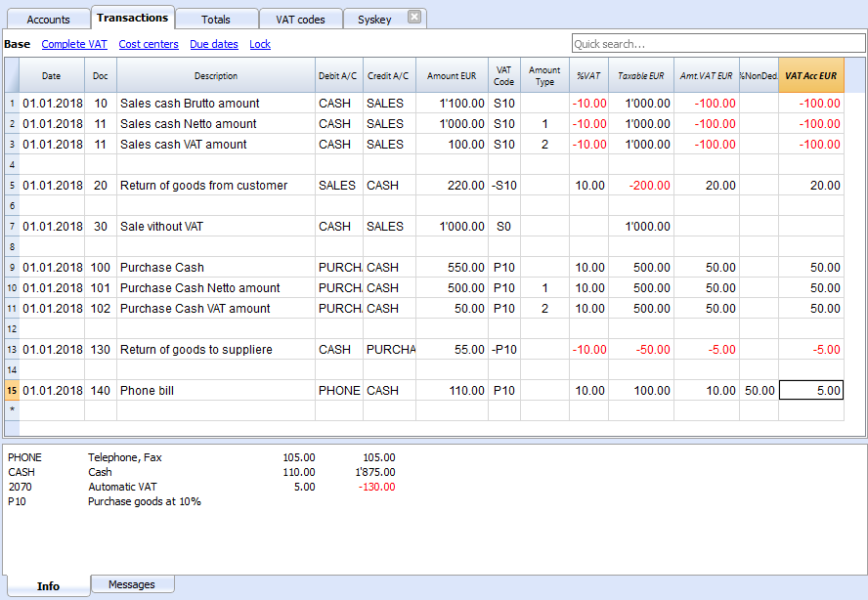The image size is (868, 600).
Task: Open the VAT codes tab
Action: point(301,20)
